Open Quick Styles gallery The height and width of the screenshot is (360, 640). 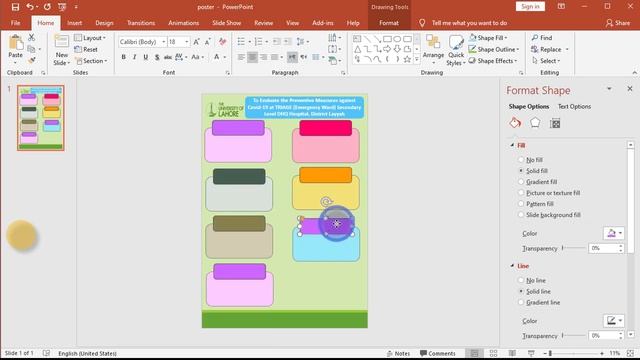click(456, 50)
